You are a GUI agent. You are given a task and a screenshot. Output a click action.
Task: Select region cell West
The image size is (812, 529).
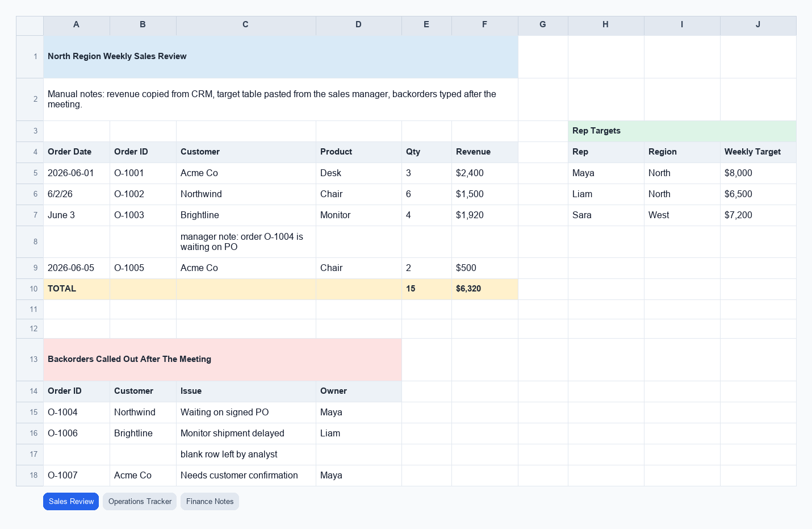(682, 215)
